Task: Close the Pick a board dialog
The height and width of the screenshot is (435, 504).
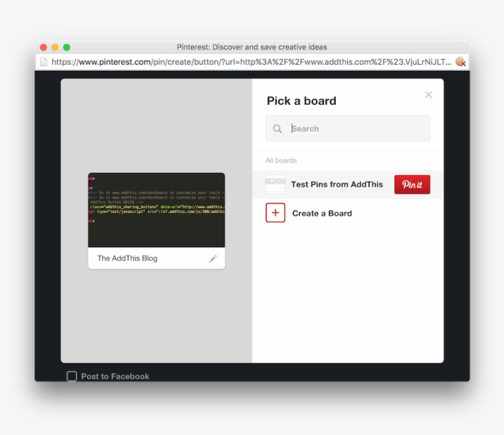Action: pyautogui.click(x=428, y=95)
